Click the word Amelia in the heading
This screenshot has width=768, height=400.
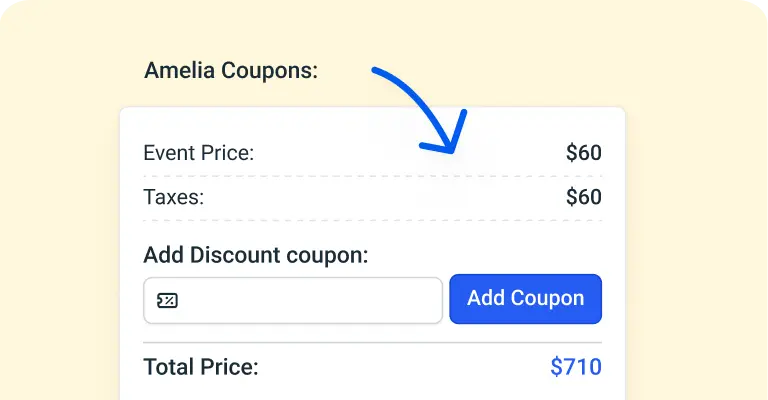tap(179, 71)
